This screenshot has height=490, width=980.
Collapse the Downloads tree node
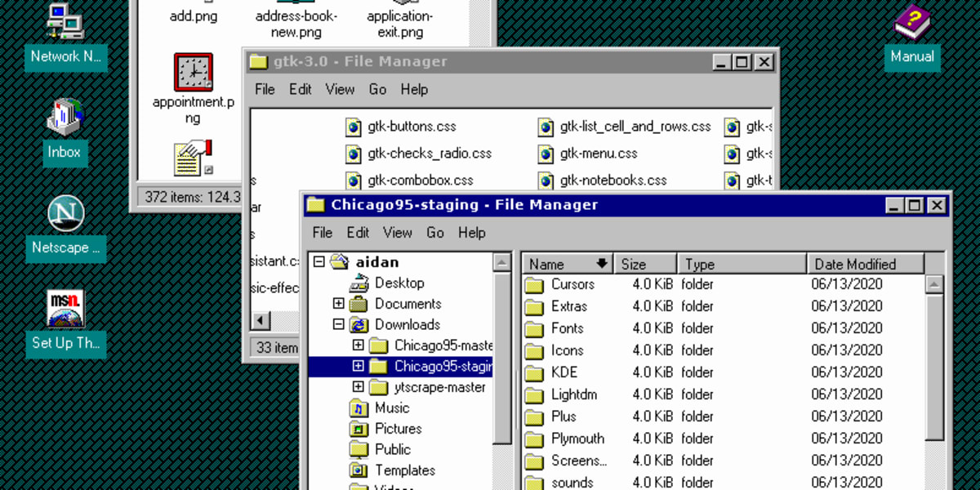click(339, 325)
